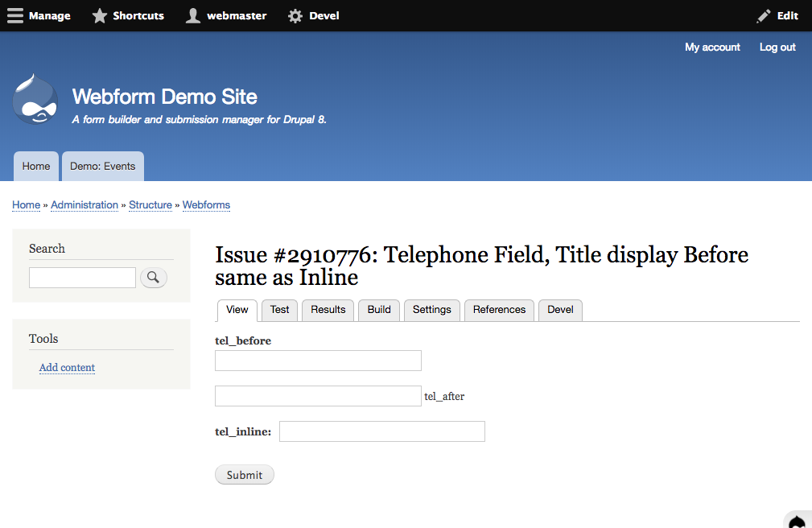Click the Structure breadcrumb link

[x=150, y=205]
